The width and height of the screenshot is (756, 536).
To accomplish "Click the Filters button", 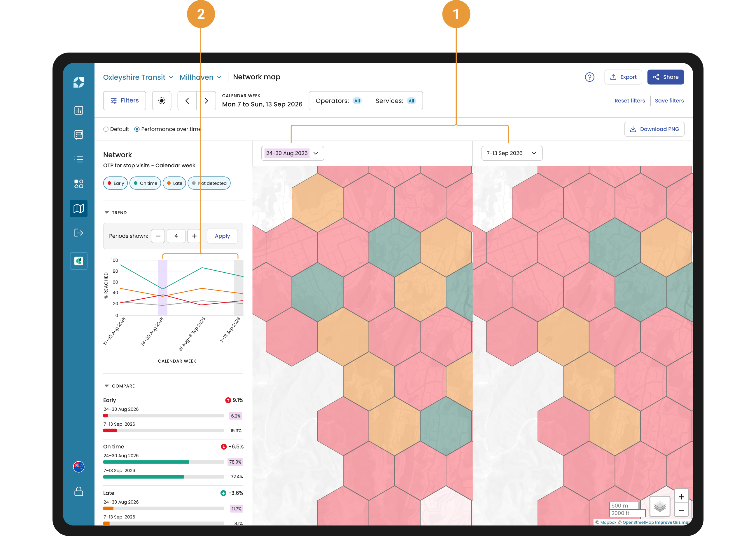I will 124,101.
